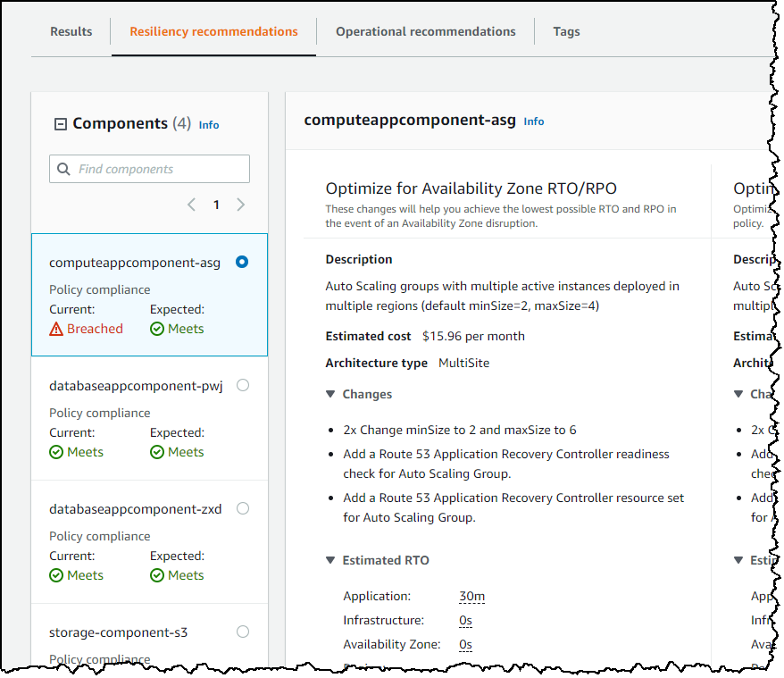
Task: Select databaseappcomponent-pwj radio button
Action: pyautogui.click(x=243, y=385)
